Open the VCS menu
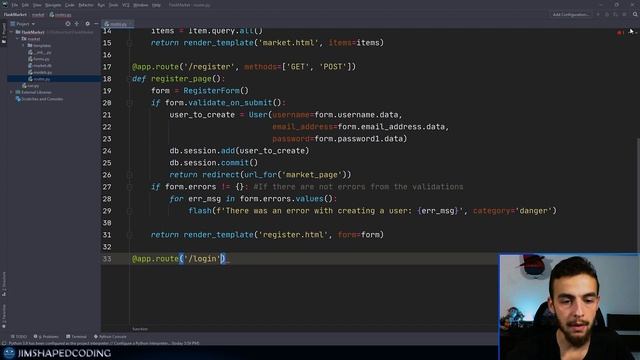Image resolution: width=640 pixels, height=360 pixels. click(x=126, y=5)
